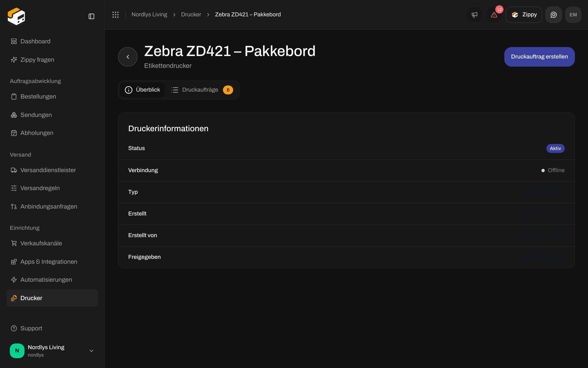Image resolution: width=588 pixels, height=368 pixels.
Task: Open the Zippy assistant button
Action: point(524,15)
